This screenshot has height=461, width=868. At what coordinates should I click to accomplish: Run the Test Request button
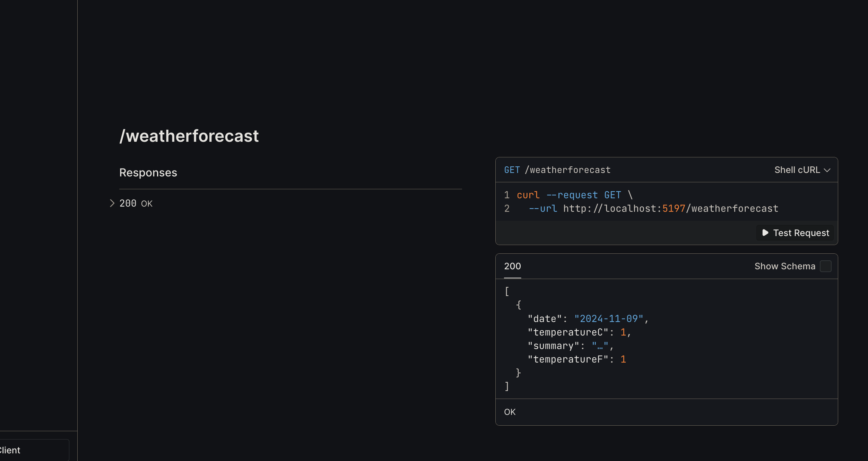point(796,233)
